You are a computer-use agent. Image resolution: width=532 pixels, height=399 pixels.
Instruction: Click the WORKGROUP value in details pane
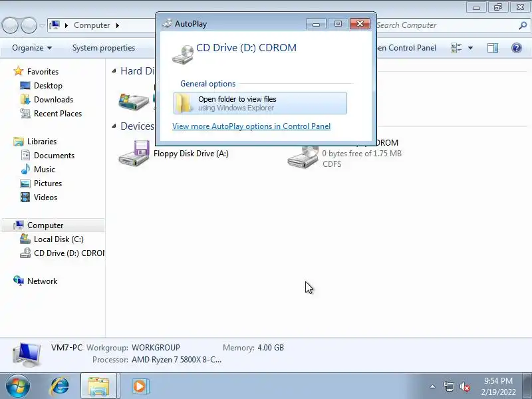pyautogui.click(x=156, y=348)
